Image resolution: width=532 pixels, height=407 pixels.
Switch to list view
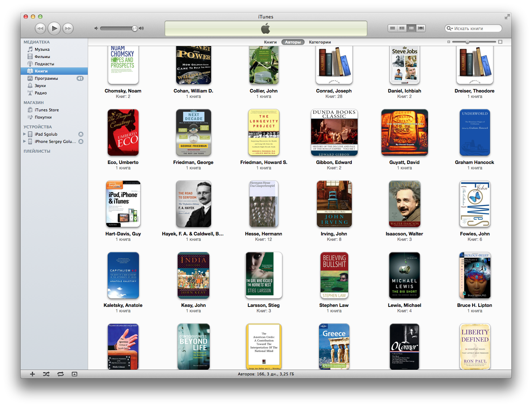tap(392, 28)
